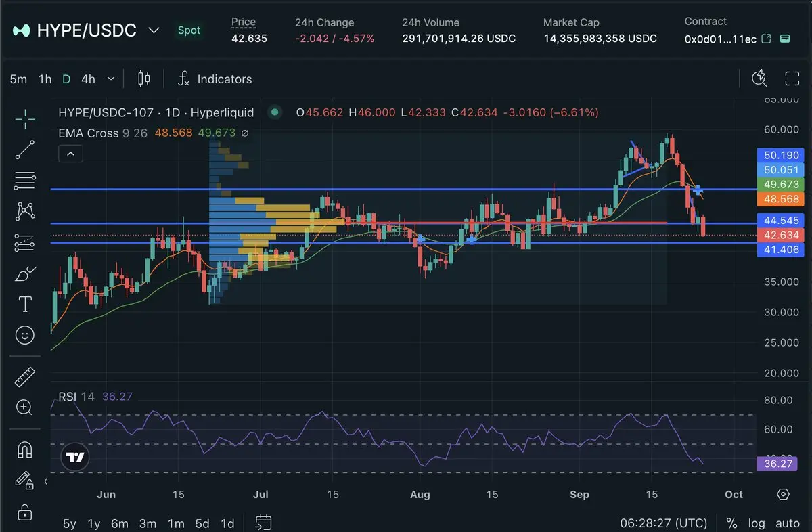Click the 36.27 RSI value label

point(777,464)
